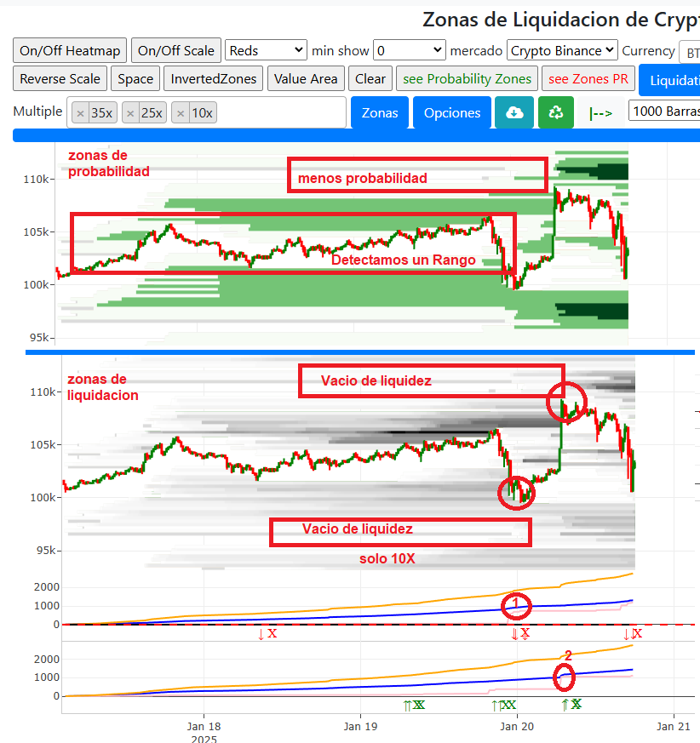Click the cloud download icon button
The height and width of the screenshot is (743, 700).
click(514, 112)
